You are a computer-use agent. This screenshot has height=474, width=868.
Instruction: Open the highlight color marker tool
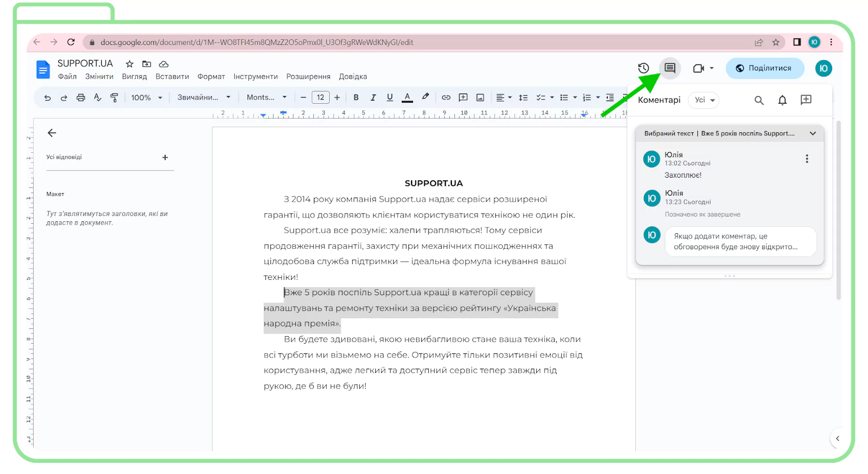pyautogui.click(x=425, y=97)
